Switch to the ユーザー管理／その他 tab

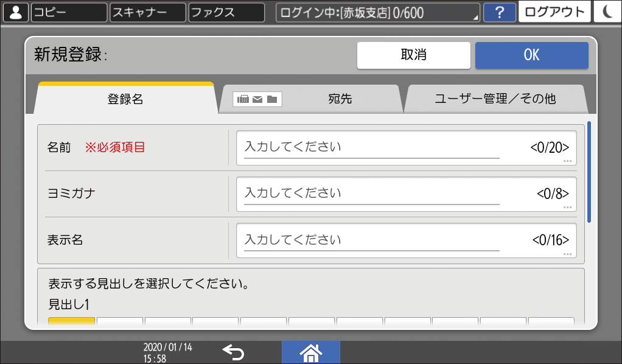pos(496,99)
